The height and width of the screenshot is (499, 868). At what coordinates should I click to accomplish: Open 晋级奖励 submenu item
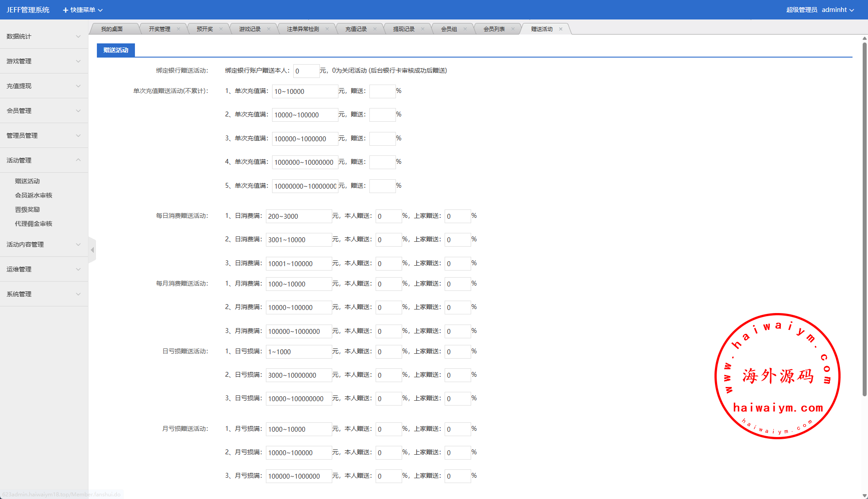coord(27,209)
